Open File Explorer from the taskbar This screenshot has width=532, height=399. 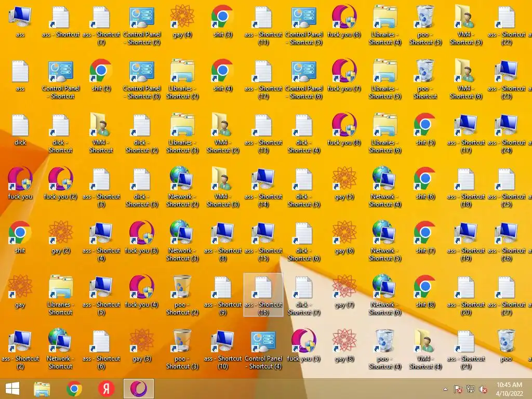[x=42, y=389]
